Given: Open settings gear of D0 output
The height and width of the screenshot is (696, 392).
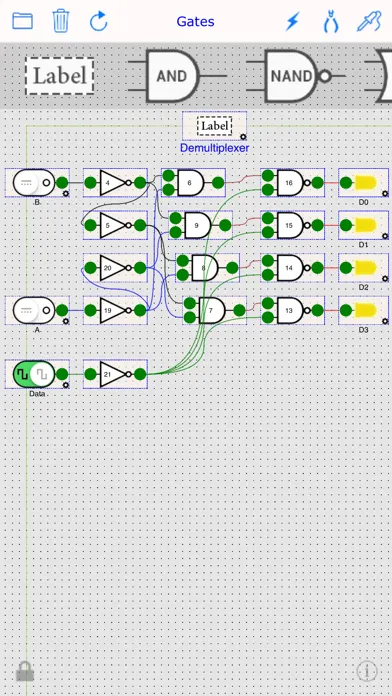Looking at the screenshot, I should (385, 193).
